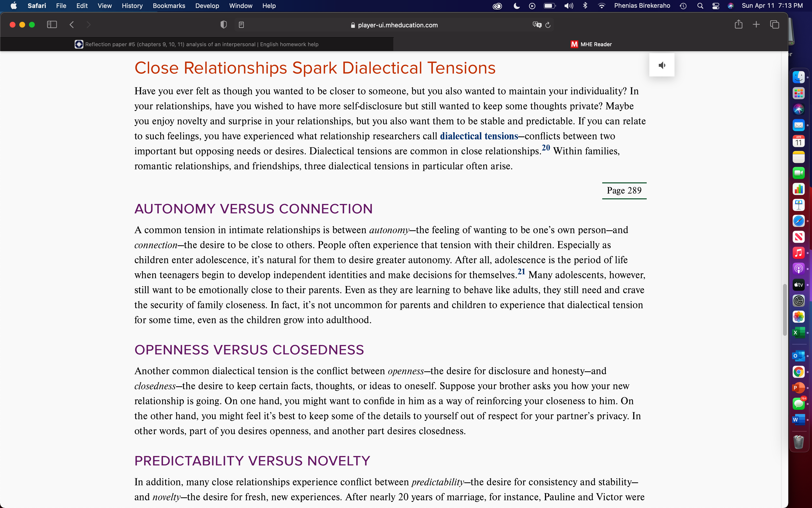Open the History menu
This screenshot has height=508, width=812.
click(x=132, y=6)
